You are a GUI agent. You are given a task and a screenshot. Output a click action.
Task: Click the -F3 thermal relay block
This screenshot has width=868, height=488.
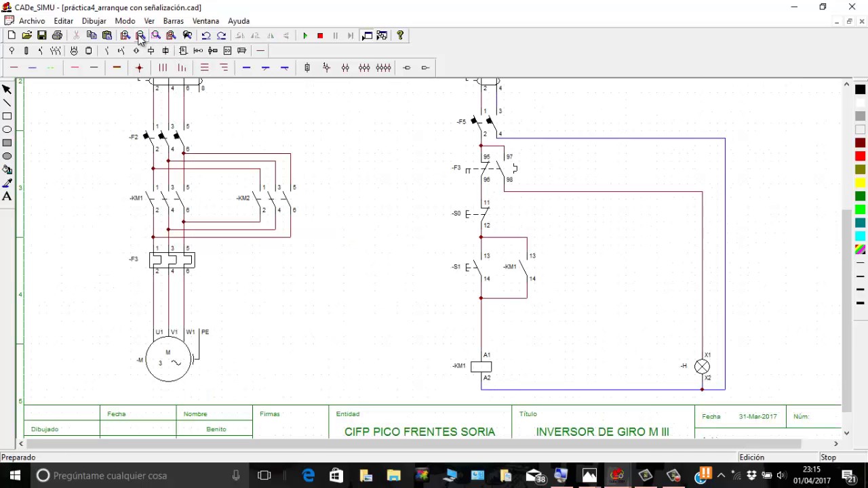coord(172,260)
